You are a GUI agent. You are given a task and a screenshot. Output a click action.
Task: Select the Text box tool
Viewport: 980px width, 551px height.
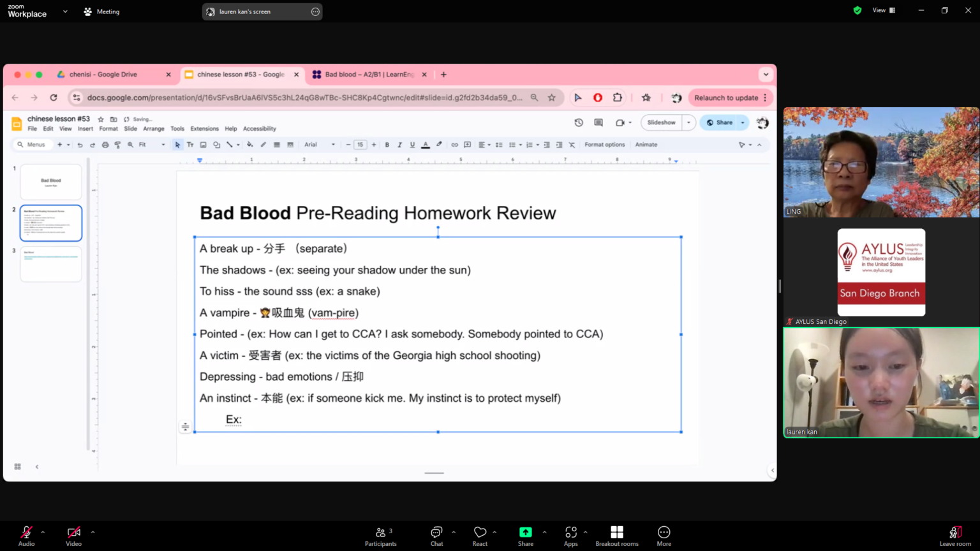[x=190, y=145]
